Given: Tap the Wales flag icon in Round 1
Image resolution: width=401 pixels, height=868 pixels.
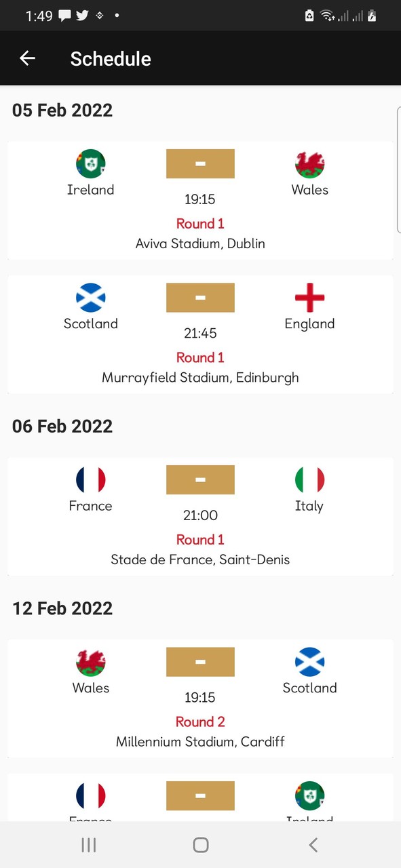Looking at the screenshot, I should click(x=309, y=163).
